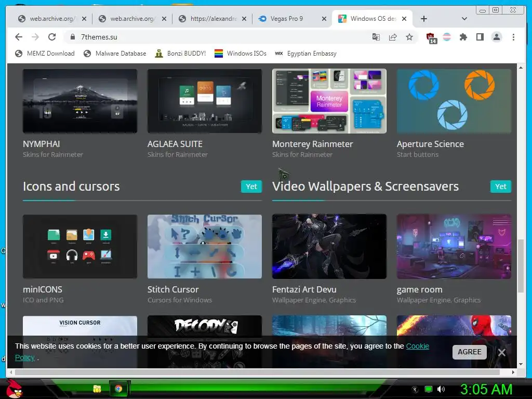This screenshot has width=532, height=399.
Task: Open the file explorer taskbar icon
Action: (x=97, y=389)
